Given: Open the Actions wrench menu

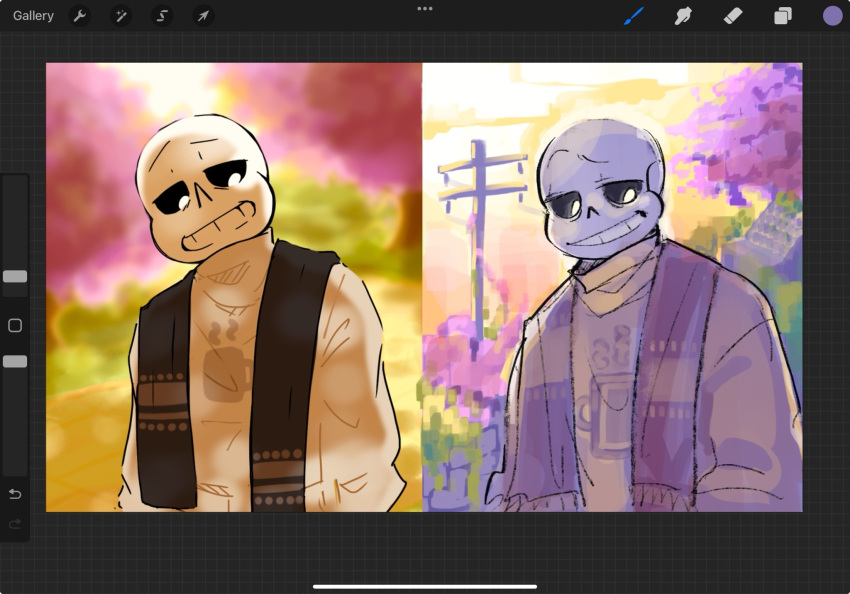Looking at the screenshot, I should pyautogui.click(x=80, y=16).
